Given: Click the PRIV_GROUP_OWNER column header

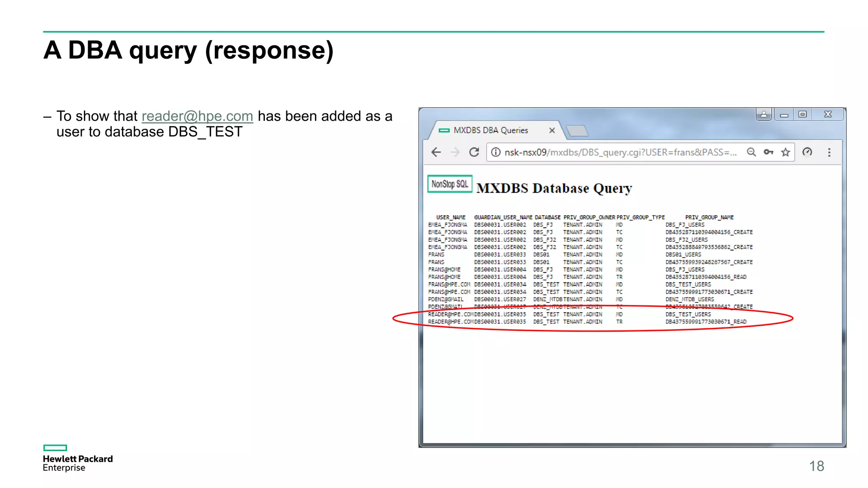Looking at the screenshot, I should (x=589, y=217).
